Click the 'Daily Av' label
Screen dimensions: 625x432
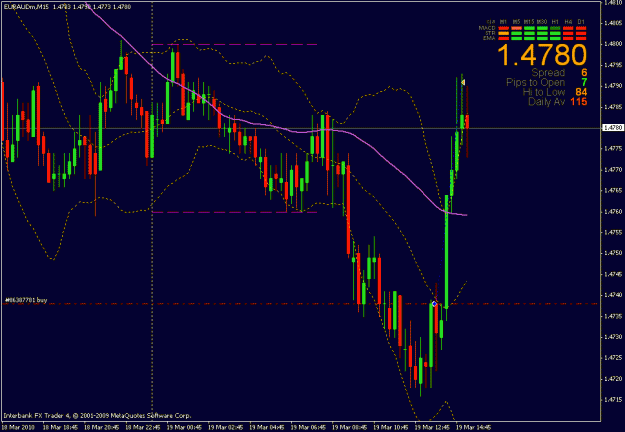546,102
